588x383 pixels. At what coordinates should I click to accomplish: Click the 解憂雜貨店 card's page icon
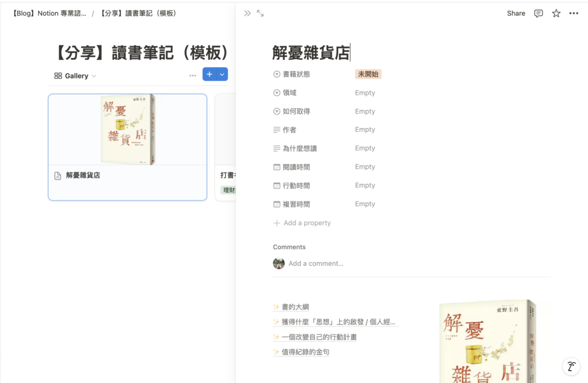coord(57,176)
